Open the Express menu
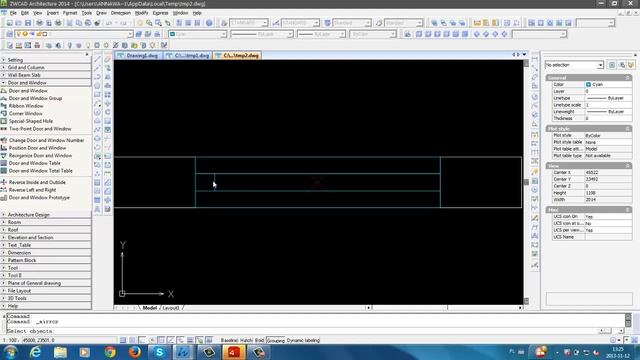 point(160,13)
